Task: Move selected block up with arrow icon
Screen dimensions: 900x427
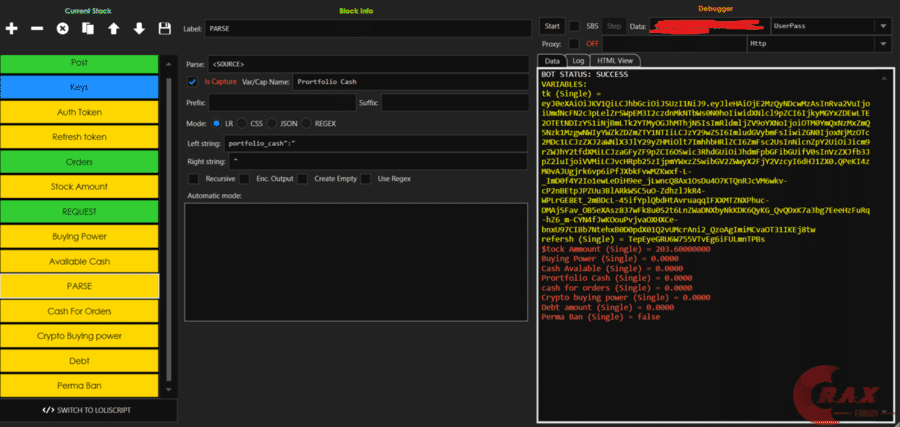Action: point(113,29)
